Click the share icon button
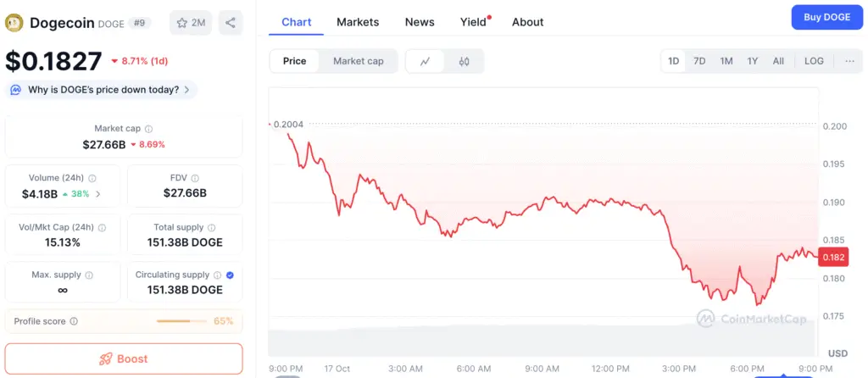Viewport: 868px width, 378px height. point(231,23)
